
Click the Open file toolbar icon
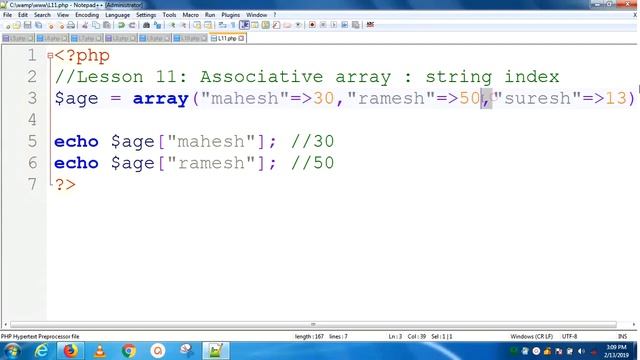pyautogui.click(x=17, y=25)
